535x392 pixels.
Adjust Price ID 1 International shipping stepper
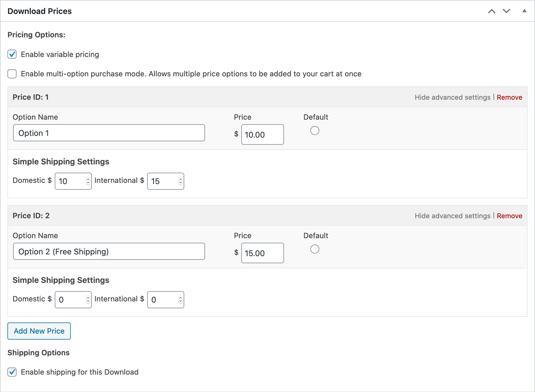point(180,181)
